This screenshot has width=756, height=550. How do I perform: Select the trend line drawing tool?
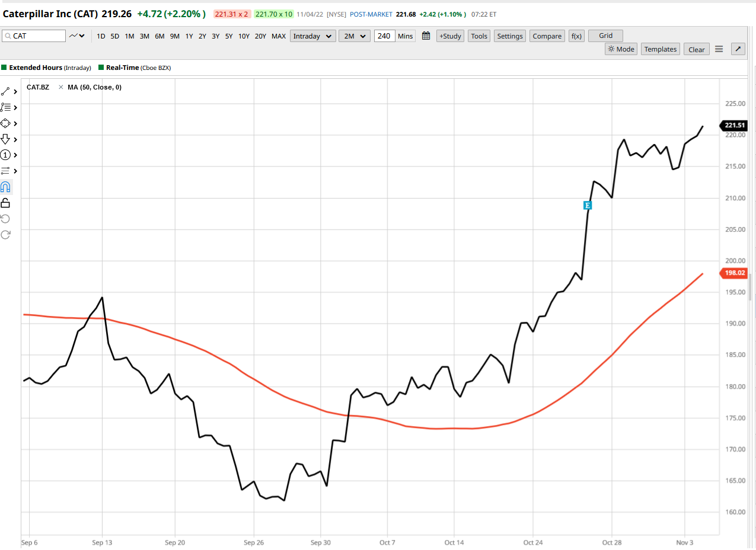[6, 91]
